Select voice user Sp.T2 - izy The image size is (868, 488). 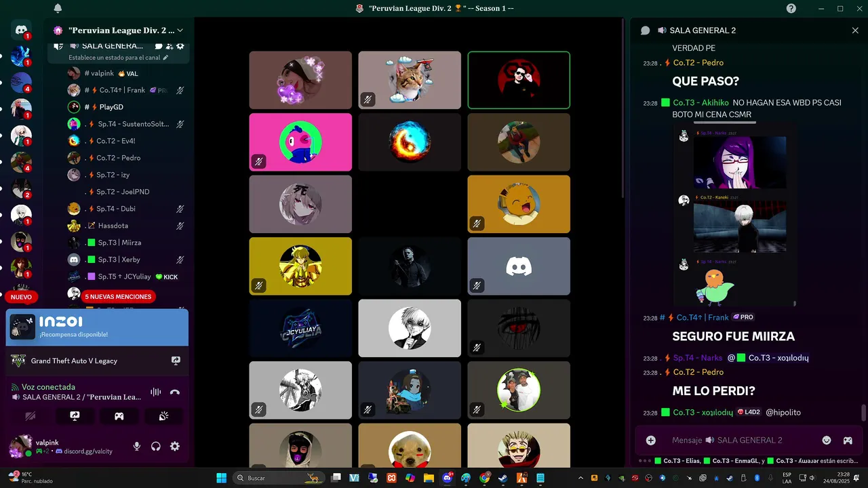coord(126,175)
